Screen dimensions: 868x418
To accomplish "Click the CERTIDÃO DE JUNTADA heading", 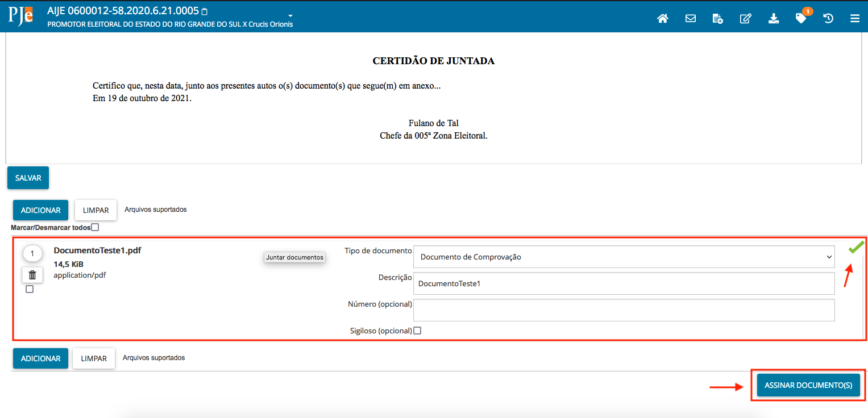I will point(433,61).
